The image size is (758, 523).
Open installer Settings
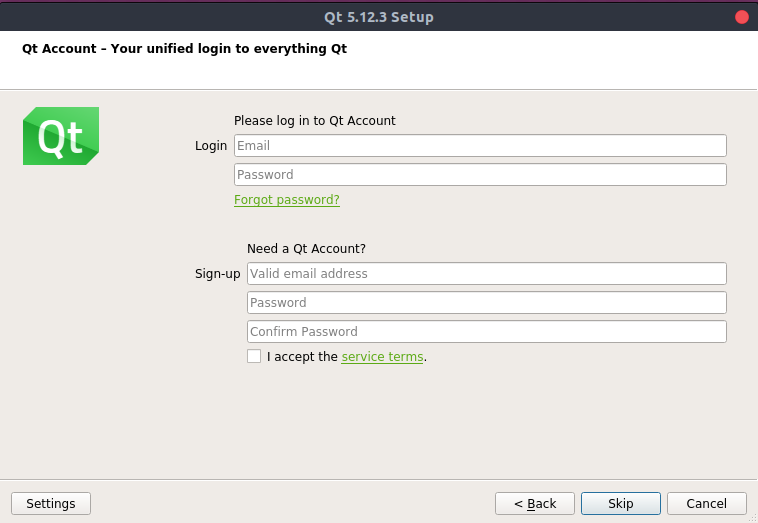(51, 504)
